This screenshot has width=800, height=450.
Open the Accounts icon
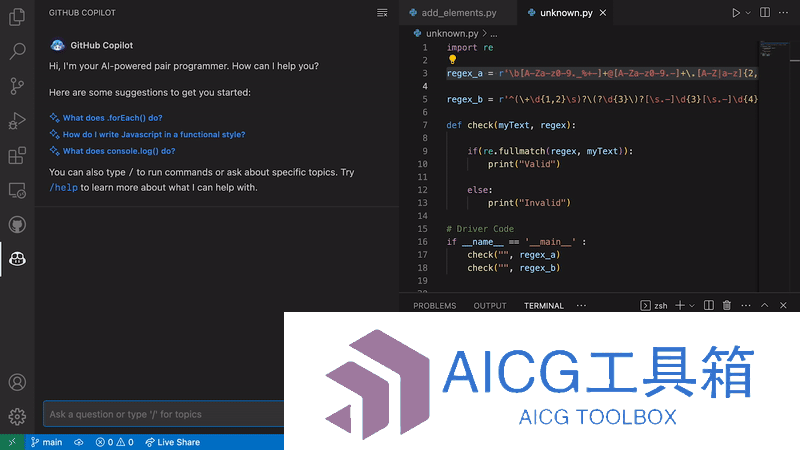click(17, 382)
